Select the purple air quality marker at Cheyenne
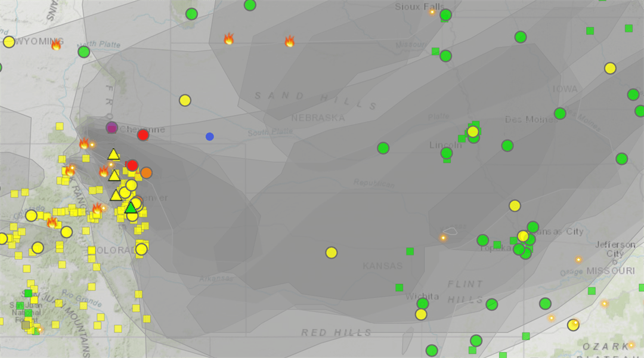The height and width of the screenshot is (358, 644). point(112,128)
